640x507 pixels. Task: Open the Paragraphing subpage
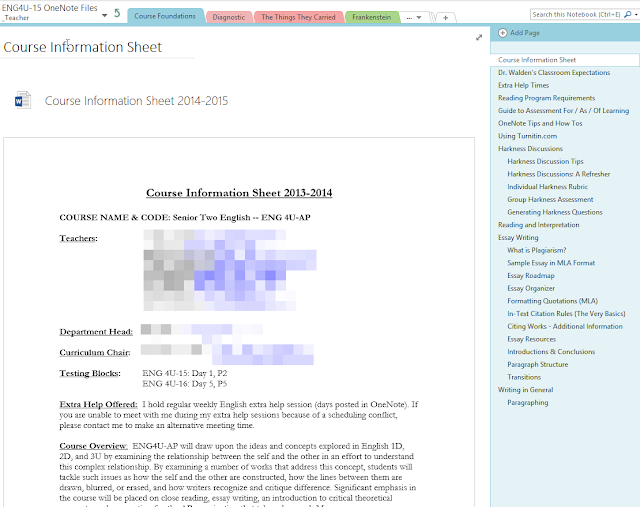pos(527,401)
